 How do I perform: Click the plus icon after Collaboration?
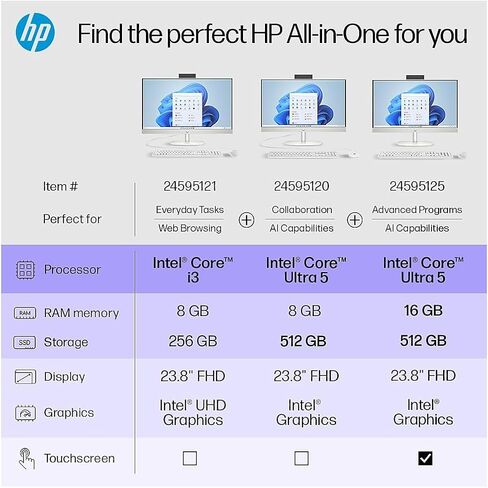[355, 220]
